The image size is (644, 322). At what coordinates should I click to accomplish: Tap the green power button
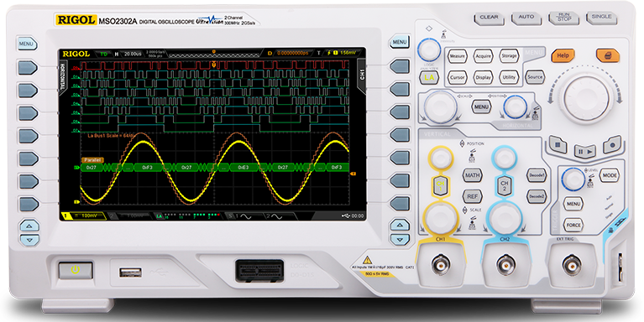(76, 270)
